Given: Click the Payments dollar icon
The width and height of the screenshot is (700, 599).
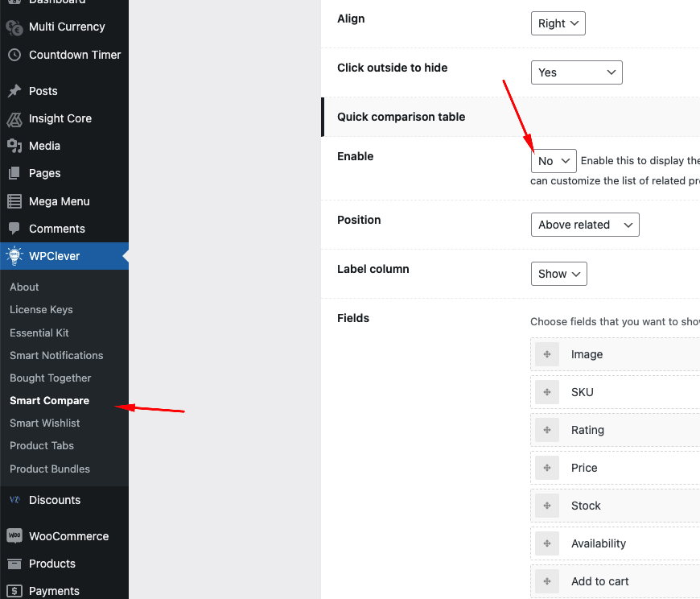Looking at the screenshot, I should coord(14,591).
